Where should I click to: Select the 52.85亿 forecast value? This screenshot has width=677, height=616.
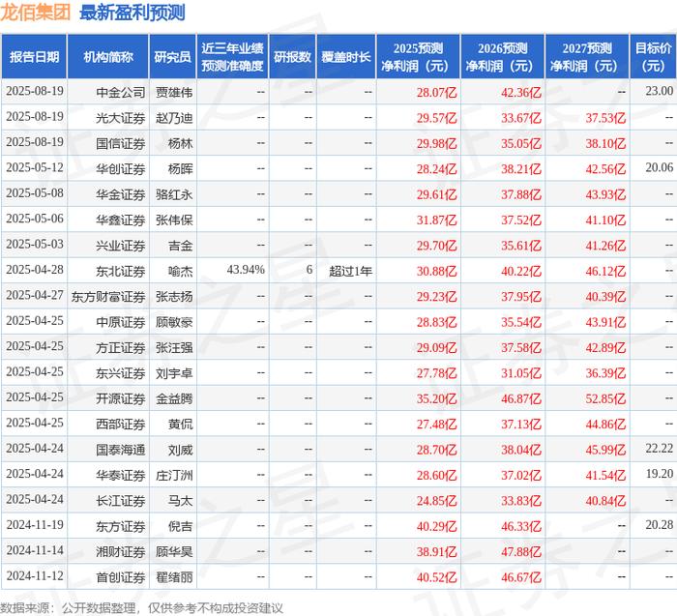coord(605,398)
